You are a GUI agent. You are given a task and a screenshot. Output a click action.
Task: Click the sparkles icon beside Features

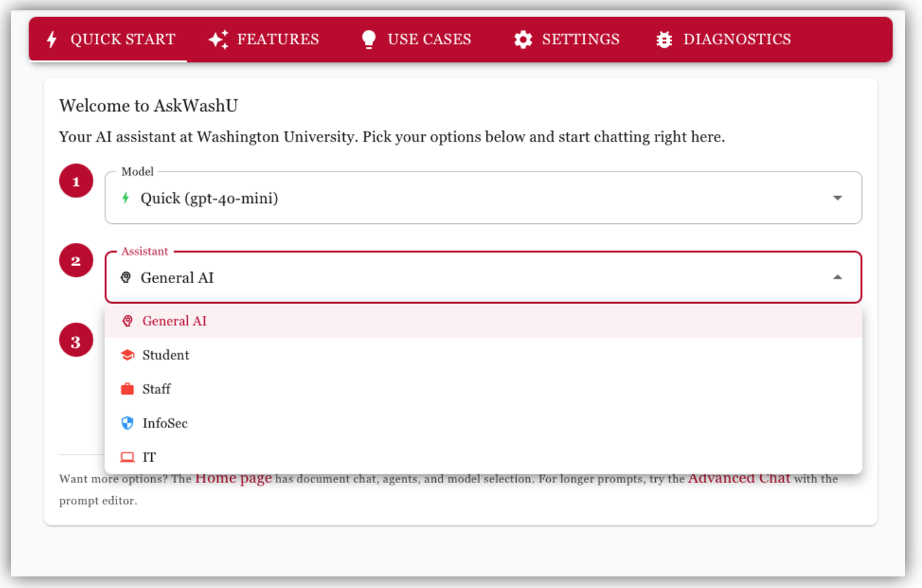pyautogui.click(x=218, y=39)
